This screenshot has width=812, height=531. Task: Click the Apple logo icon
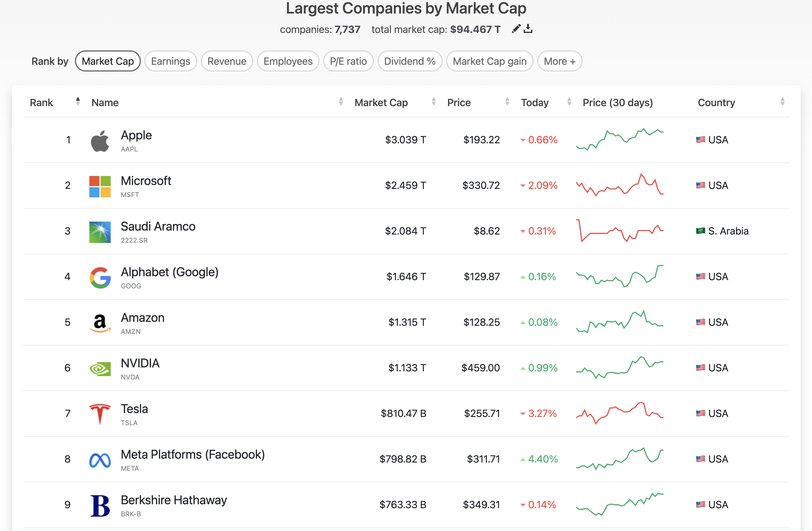point(100,140)
